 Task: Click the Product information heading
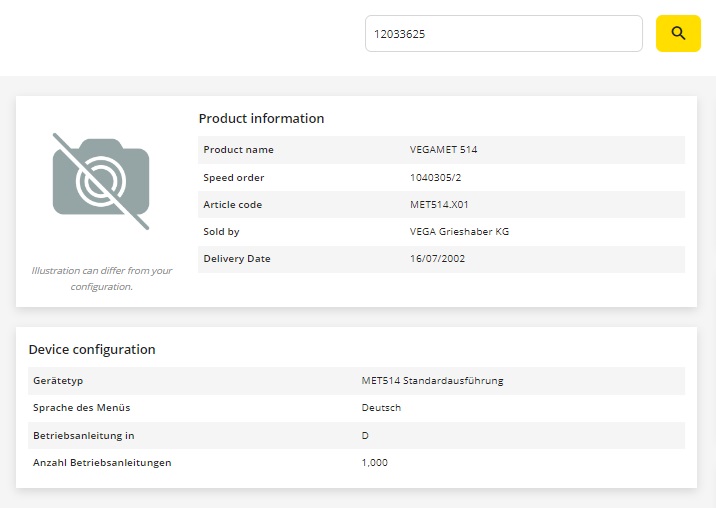(261, 118)
